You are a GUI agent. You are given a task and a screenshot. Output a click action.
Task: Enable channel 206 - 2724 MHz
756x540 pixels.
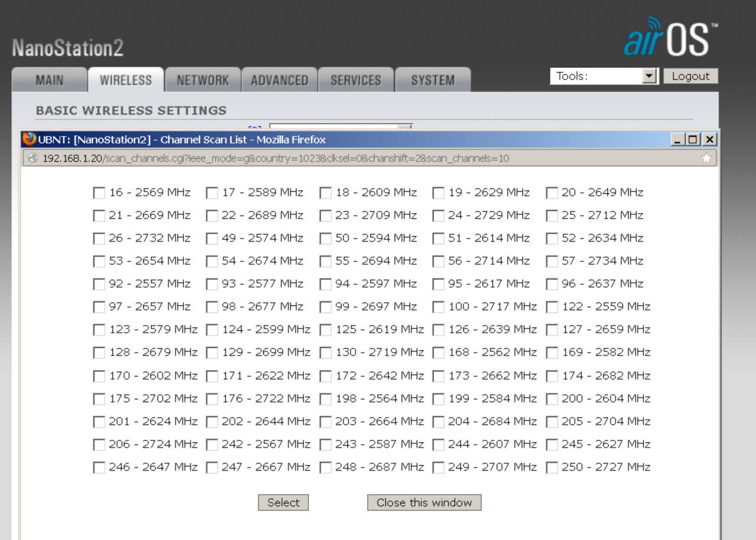tap(99, 445)
